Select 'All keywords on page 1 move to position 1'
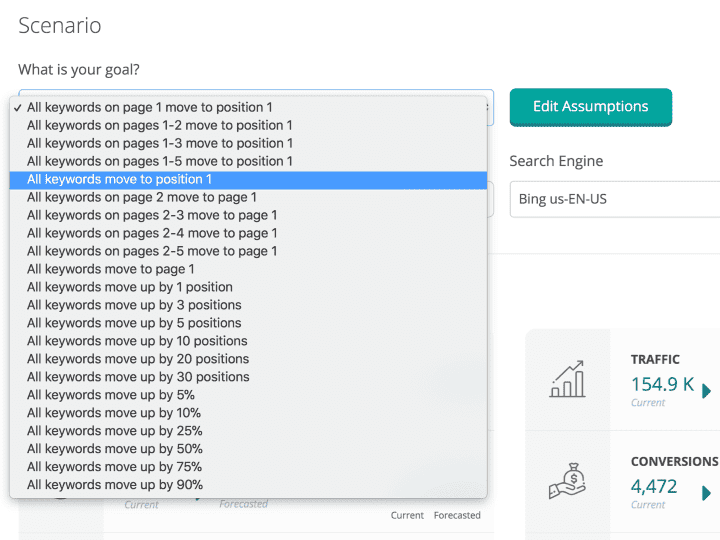This screenshot has height=540, width=720. 149,107
